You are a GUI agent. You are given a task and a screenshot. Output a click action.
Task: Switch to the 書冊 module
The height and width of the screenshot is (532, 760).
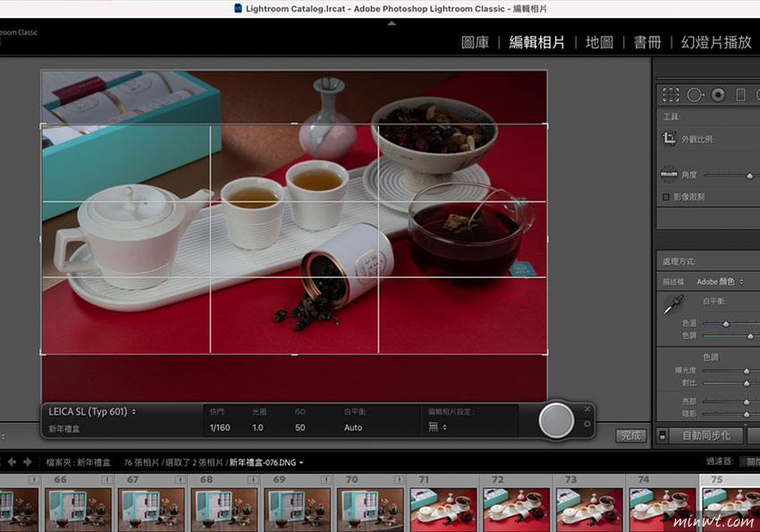coord(647,43)
